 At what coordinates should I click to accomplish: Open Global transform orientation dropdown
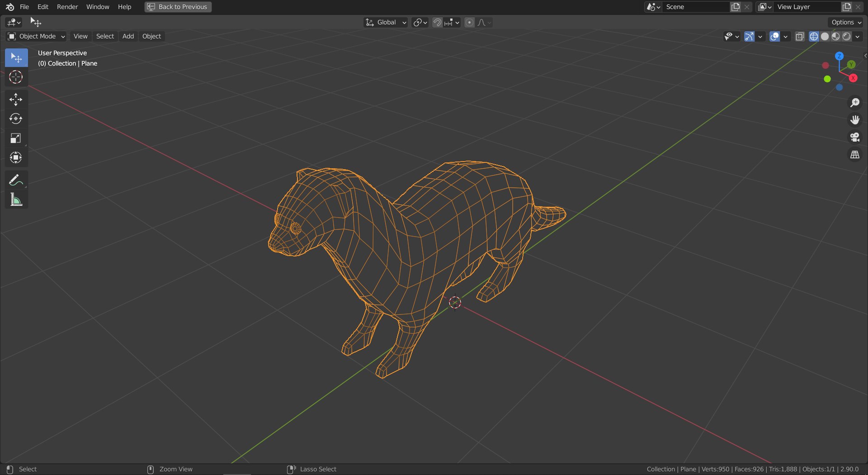tap(386, 22)
